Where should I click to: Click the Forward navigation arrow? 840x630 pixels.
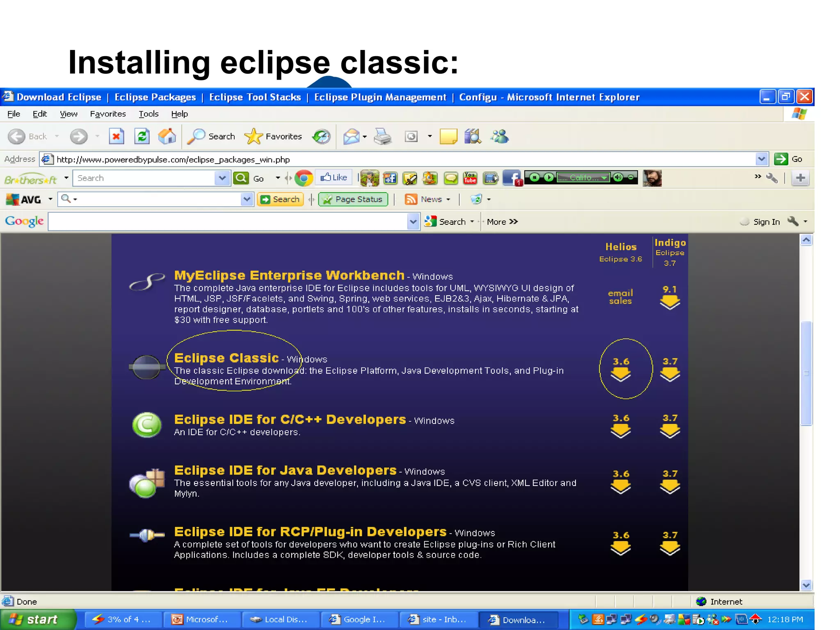point(78,137)
